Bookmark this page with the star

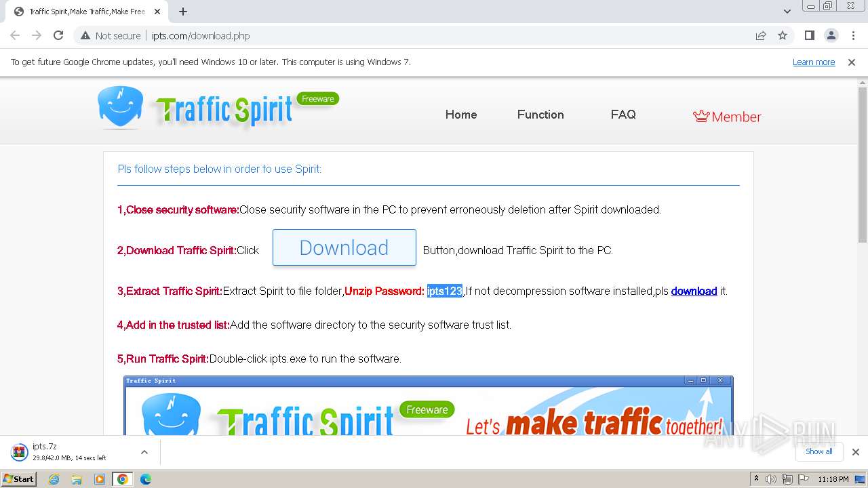tap(783, 36)
